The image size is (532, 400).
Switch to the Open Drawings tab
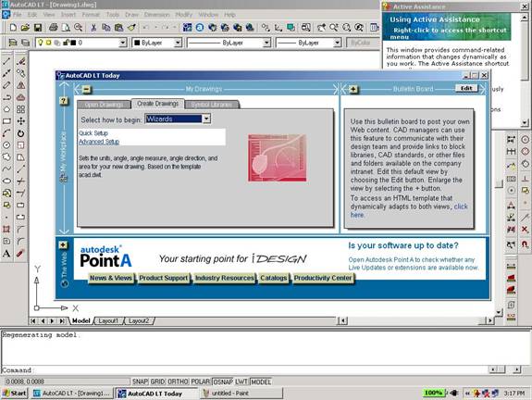click(104, 105)
